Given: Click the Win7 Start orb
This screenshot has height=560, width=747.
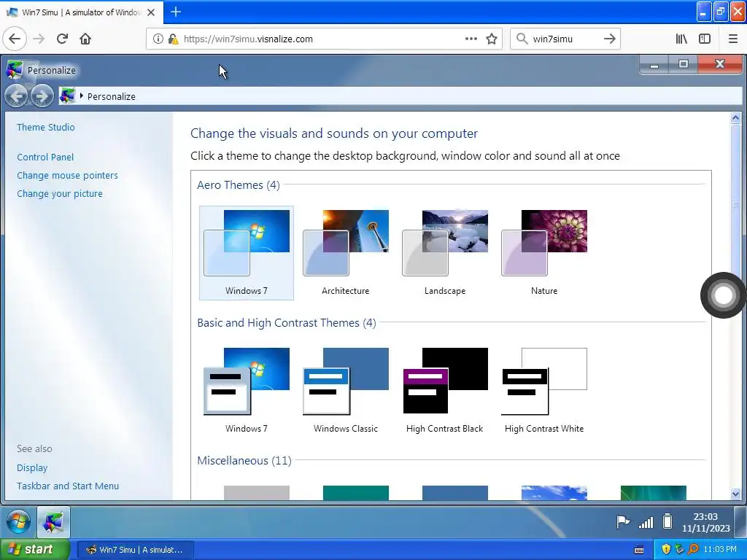Looking at the screenshot, I should pos(18,522).
